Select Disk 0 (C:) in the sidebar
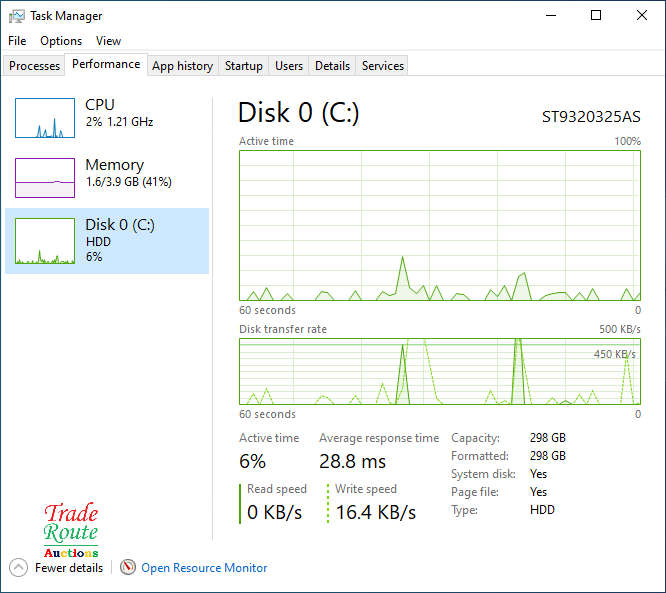Viewport: 666px width, 593px height. (107, 241)
